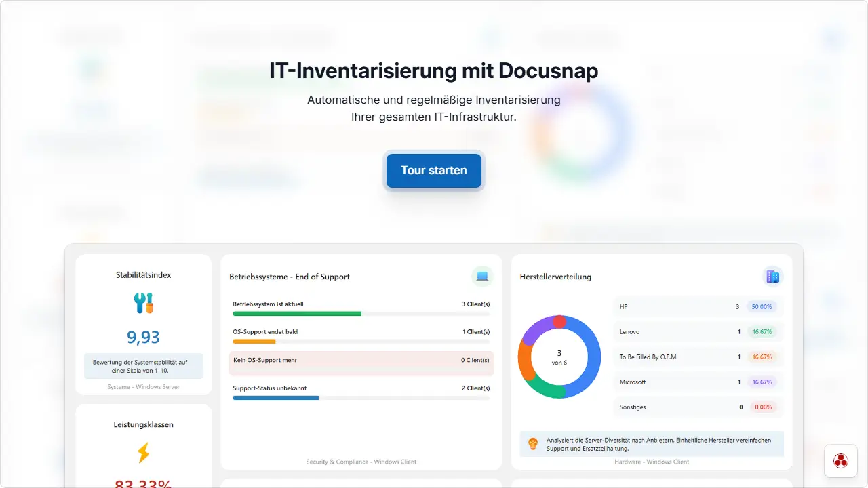Click the "Hardware - Windows Client" footer text
The image size is (868, 488).
pos(652,462)
